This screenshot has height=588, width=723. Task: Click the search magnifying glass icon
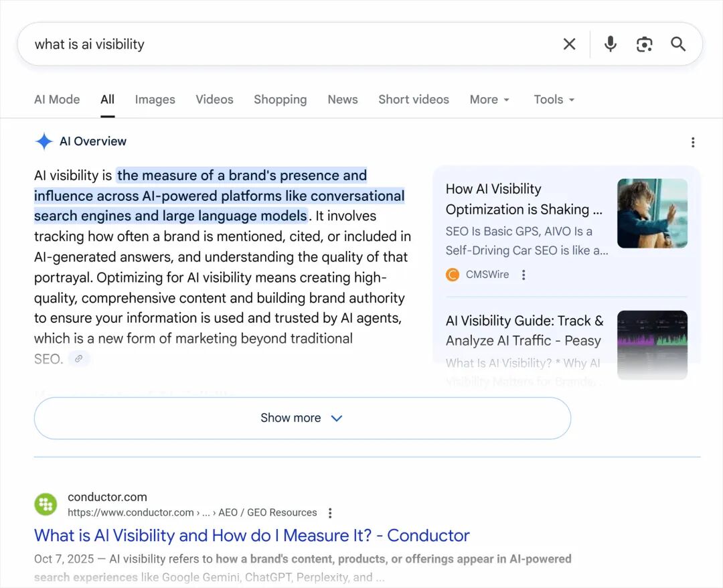point(678,44)
